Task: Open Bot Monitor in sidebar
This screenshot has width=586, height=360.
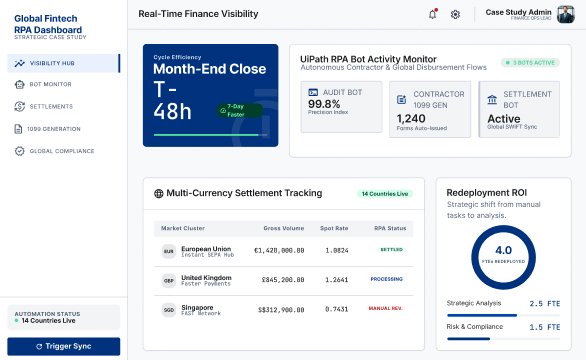Action: click(64, 84)
